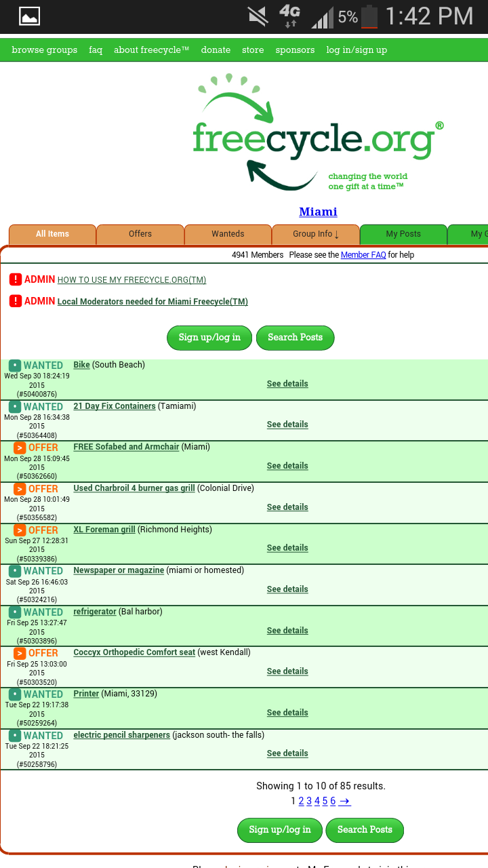Switch to Wanteds tab
The width and height of the screenshot is (488, 868).
pyautogui.click(x=228, y=234)
